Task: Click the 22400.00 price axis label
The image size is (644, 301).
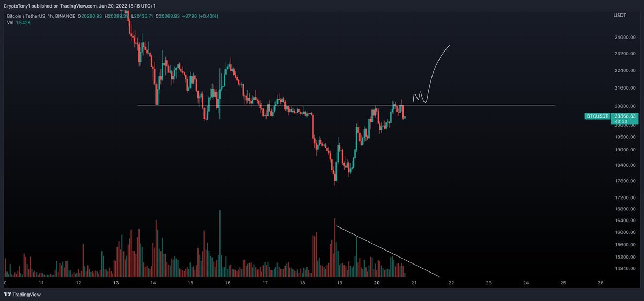Action: 626,71
